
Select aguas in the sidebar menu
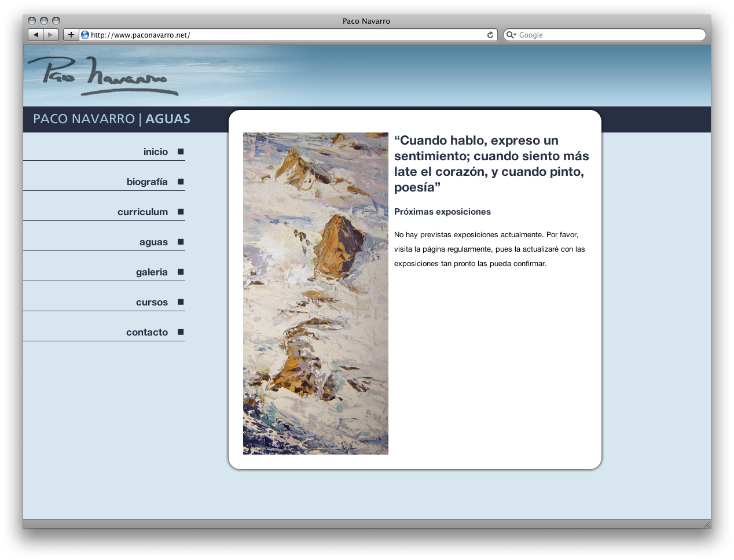(153, 242)
